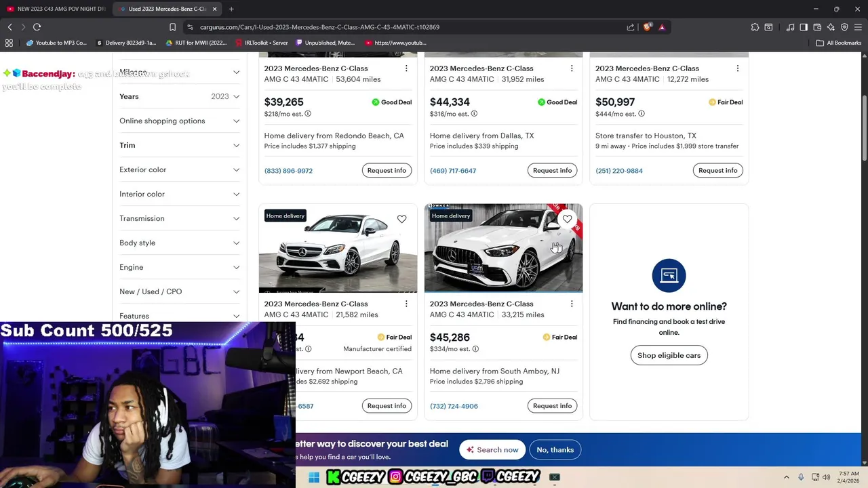This screenshot has width=868, height=488.
Task: Open options menu for 53,604 miles listing
Action: (x=406, y=68)
